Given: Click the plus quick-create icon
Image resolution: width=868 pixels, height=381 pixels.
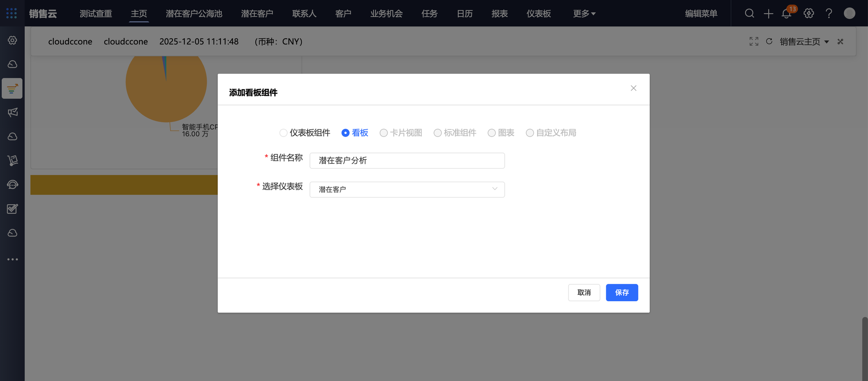Looking at the screenshot, I should coord(768,13).
